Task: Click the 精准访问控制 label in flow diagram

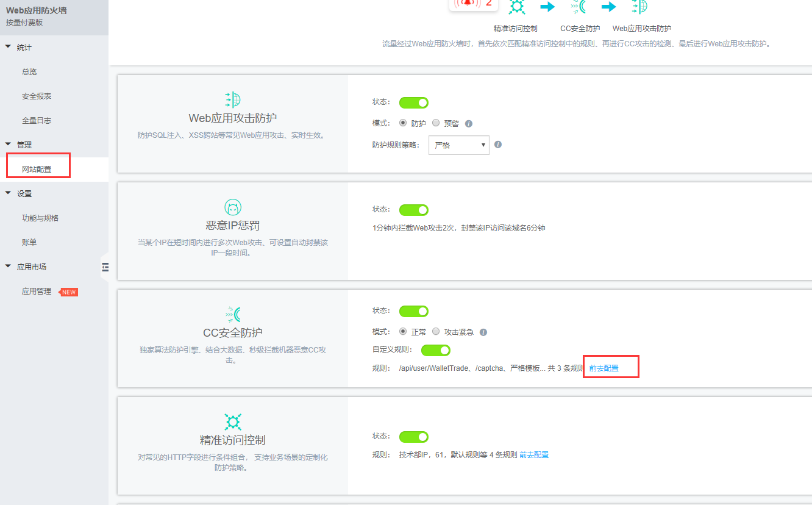Action: pyautogui.click(x=516, y=29)
